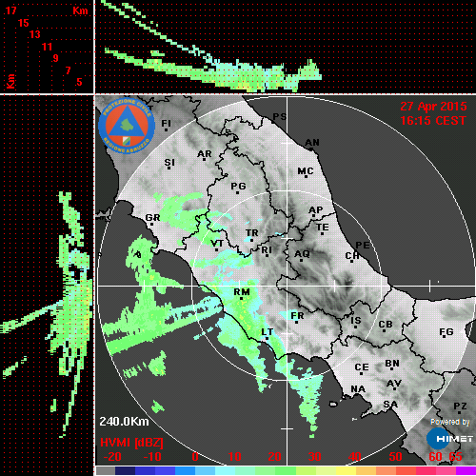The width and height of the screenshot is (476, 476).
Task: Click the magenta swatch at the scale's end
Action: coord(466,470)
